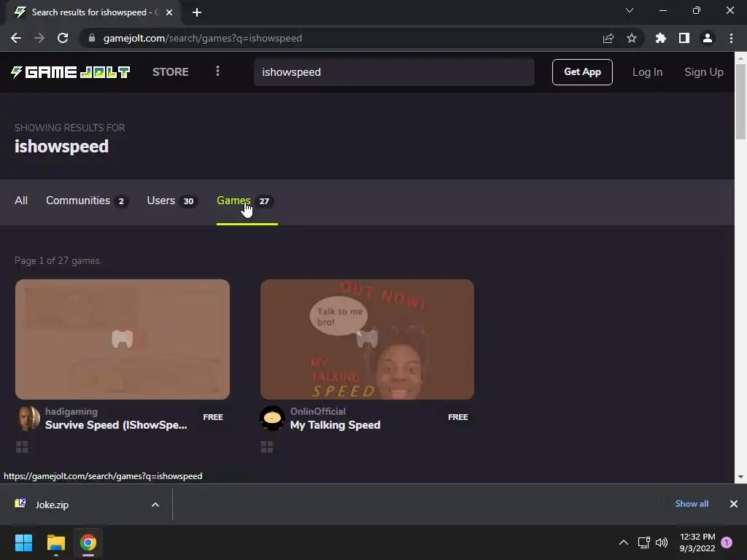The width and height of the screenshot is (747, 560).
Task: Expand the Joke.zip download options chevron
Action: tap(155, 505)
